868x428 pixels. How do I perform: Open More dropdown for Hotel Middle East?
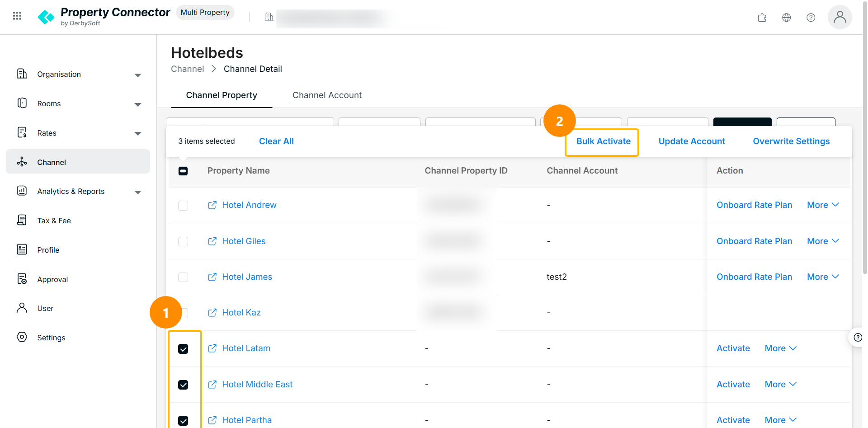coord(781,384)
